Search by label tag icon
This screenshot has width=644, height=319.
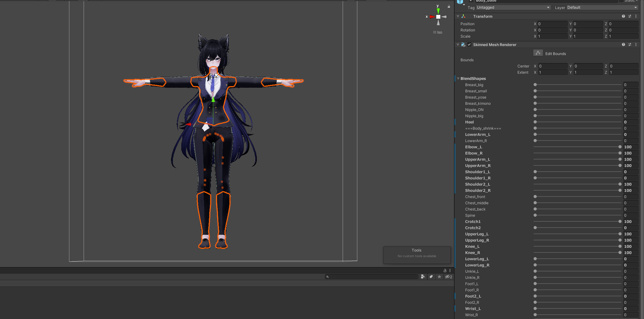coord(431,276)
